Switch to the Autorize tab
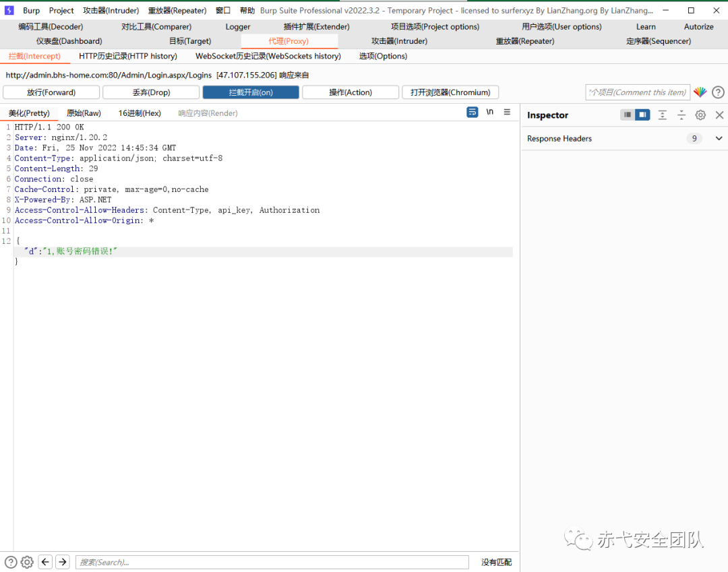Screen dimensions: 728x572 (698, 27)
